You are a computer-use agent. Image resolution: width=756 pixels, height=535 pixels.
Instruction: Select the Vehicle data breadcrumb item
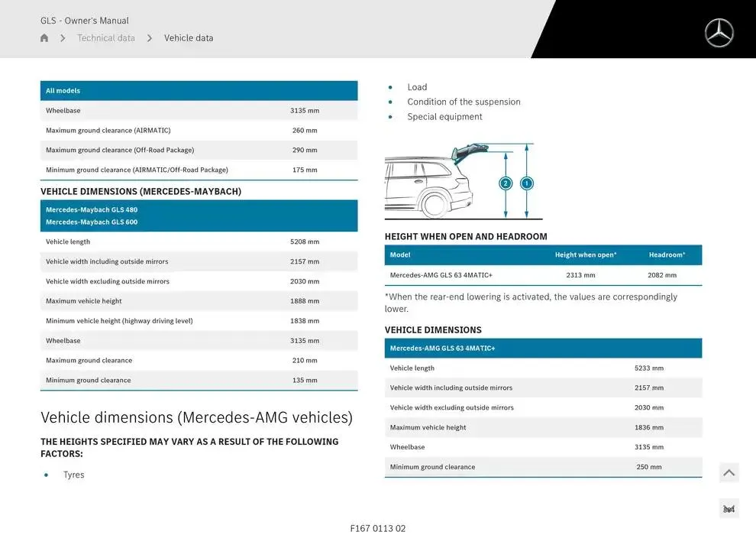click(189, 38)
